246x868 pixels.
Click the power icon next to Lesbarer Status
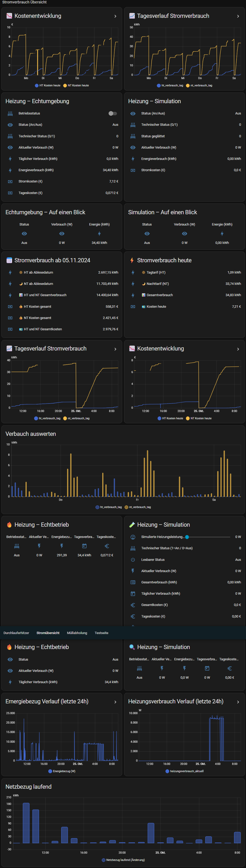pyautogui.click(x=133, y=559)
